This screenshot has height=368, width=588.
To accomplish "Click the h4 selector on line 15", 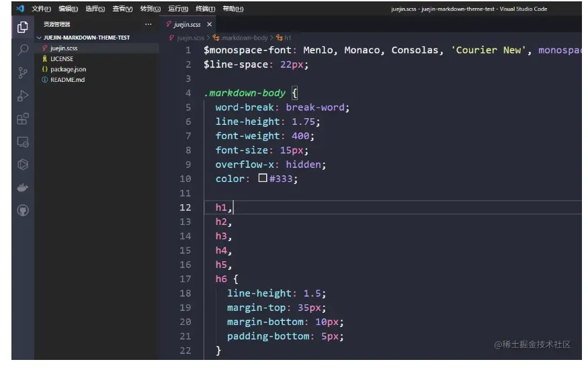I will pos(221,250).
